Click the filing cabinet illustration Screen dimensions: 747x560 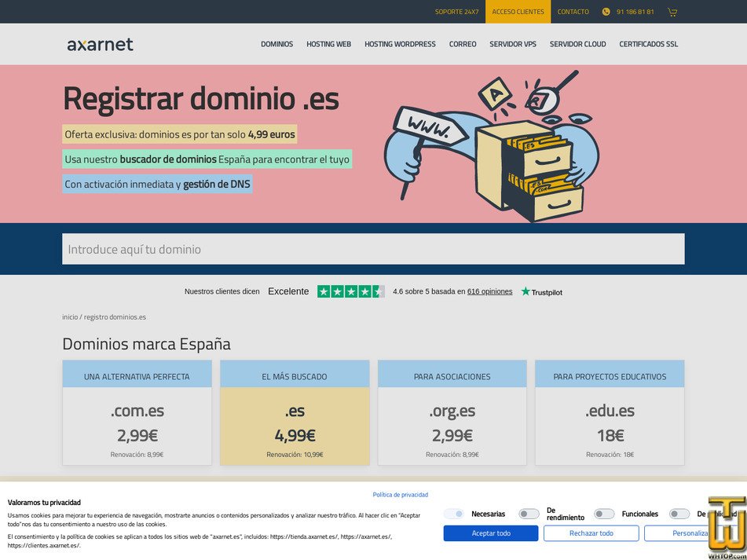530,170
